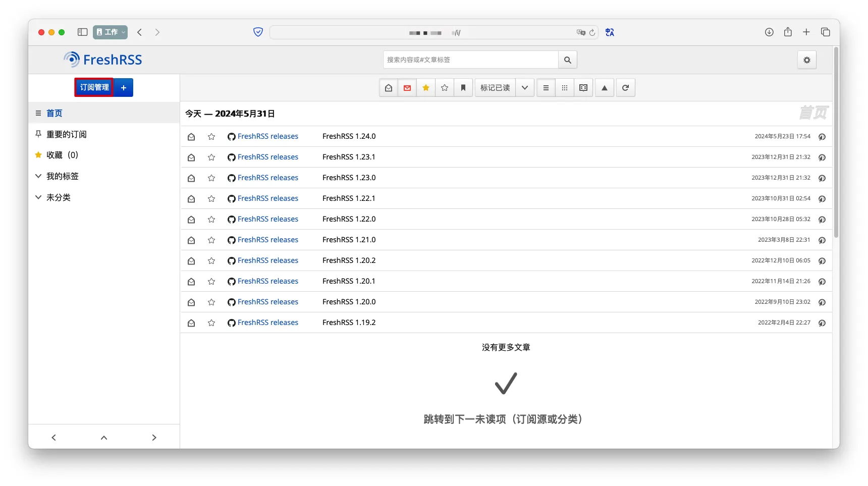Expand the 我的标签 category
The height and width of the screenshot is (486, 868).
(x=38, y=176)
